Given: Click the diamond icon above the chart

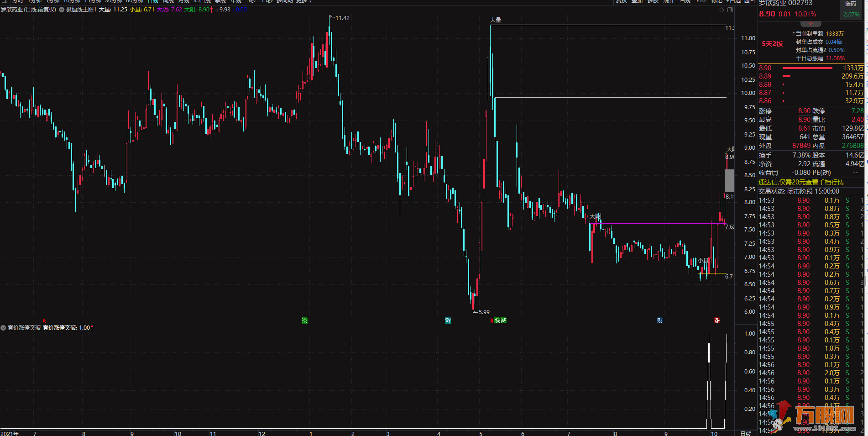Looking at the screenshot, I should coord(722,10).
